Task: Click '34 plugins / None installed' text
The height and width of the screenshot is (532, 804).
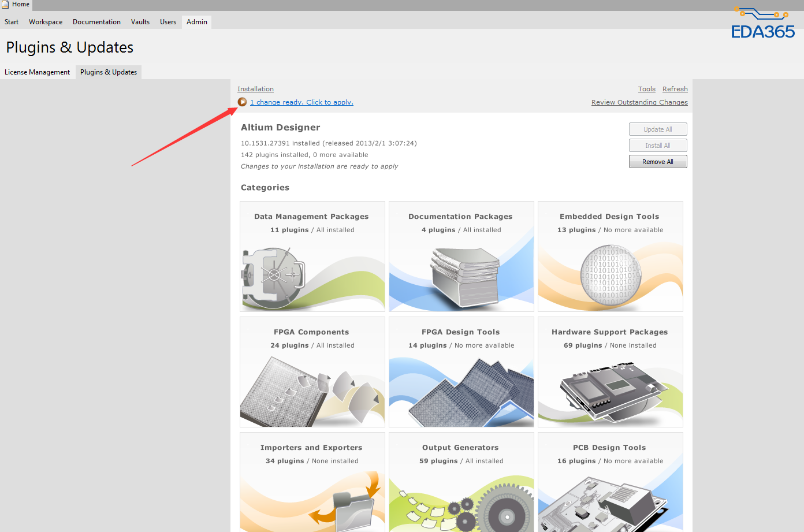Action: click(312, 461)
